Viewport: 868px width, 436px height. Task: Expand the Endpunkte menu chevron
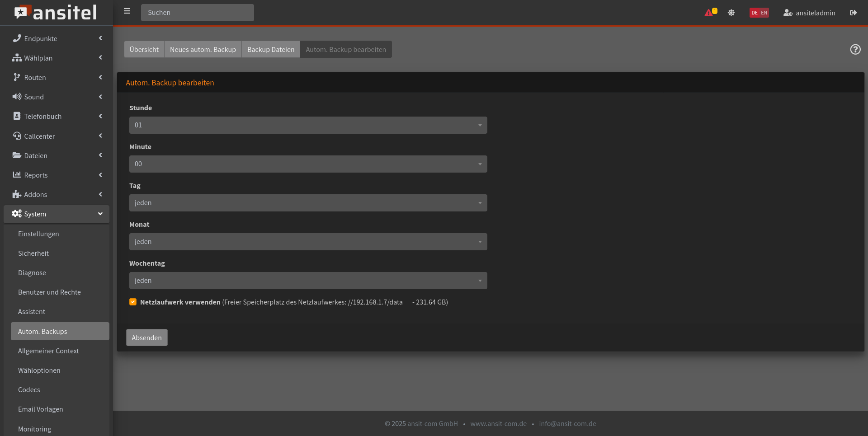(x=100, y=38)
